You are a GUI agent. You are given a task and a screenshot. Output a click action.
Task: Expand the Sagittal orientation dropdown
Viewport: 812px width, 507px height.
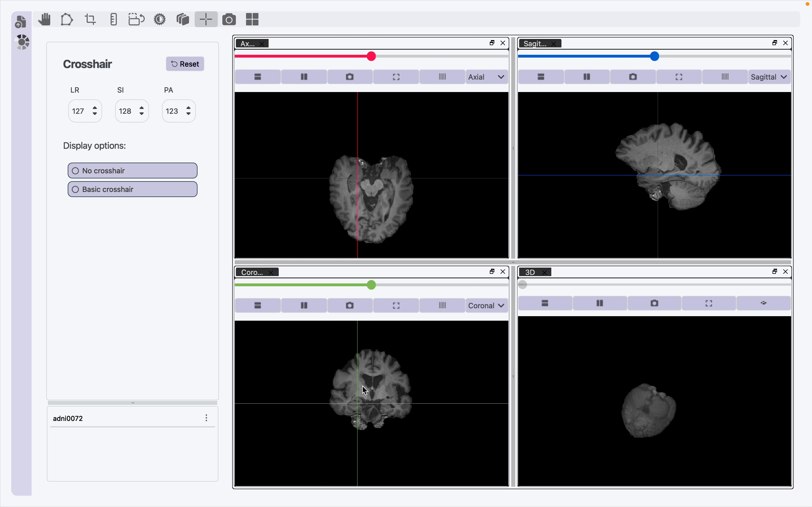tap(769, 77)
